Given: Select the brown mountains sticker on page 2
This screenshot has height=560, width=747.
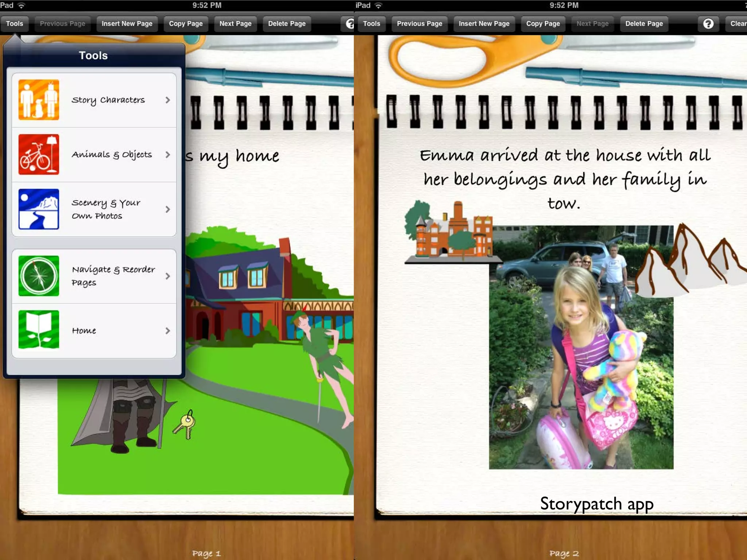Looking at the screenshot, I should click(691, 261).
